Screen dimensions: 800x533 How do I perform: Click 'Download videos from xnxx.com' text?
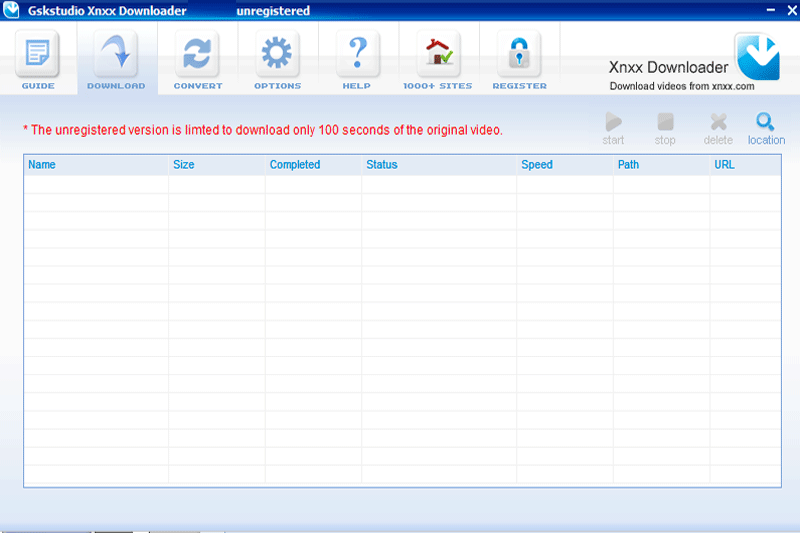[x=682, y=86]
